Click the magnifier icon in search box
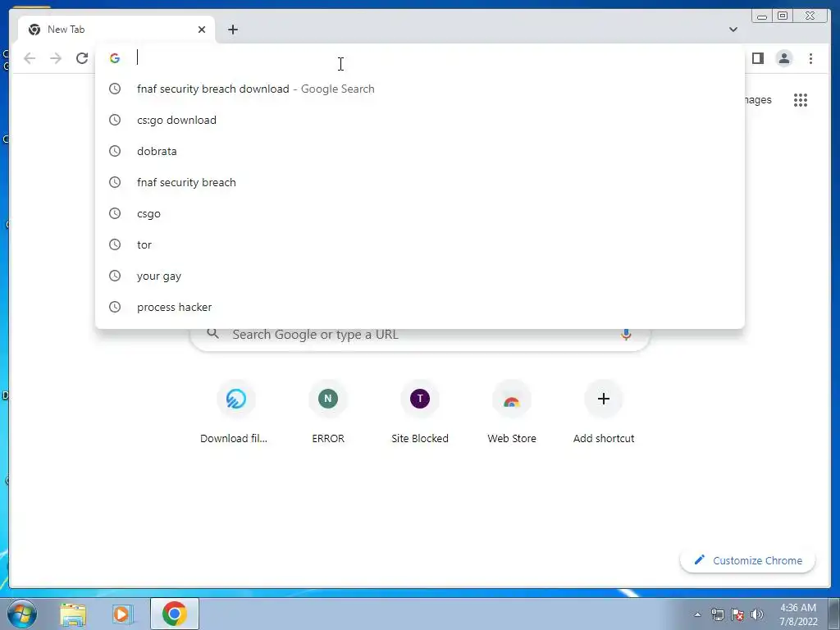 pyautogui.click(x=212, y=334)
